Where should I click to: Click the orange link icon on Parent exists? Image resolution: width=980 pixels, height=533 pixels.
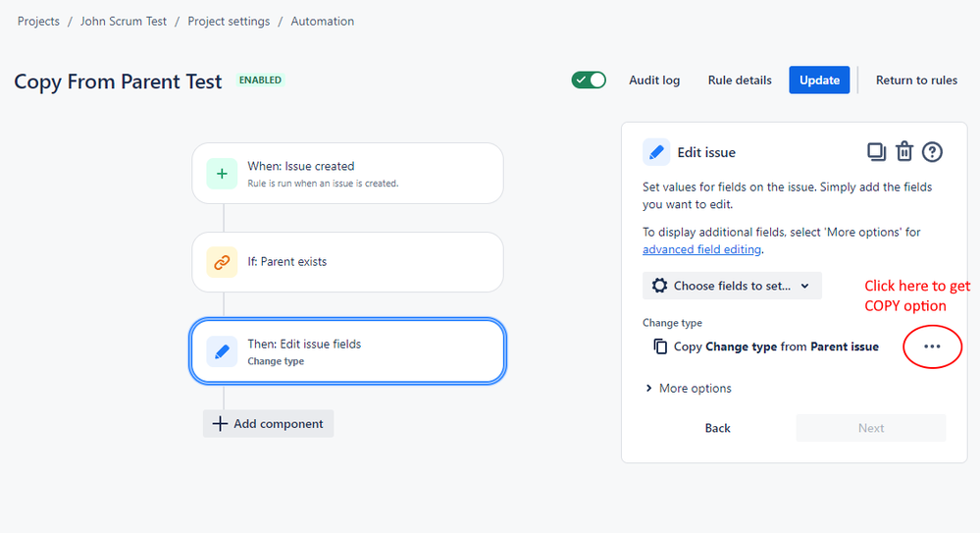[222, 262]
